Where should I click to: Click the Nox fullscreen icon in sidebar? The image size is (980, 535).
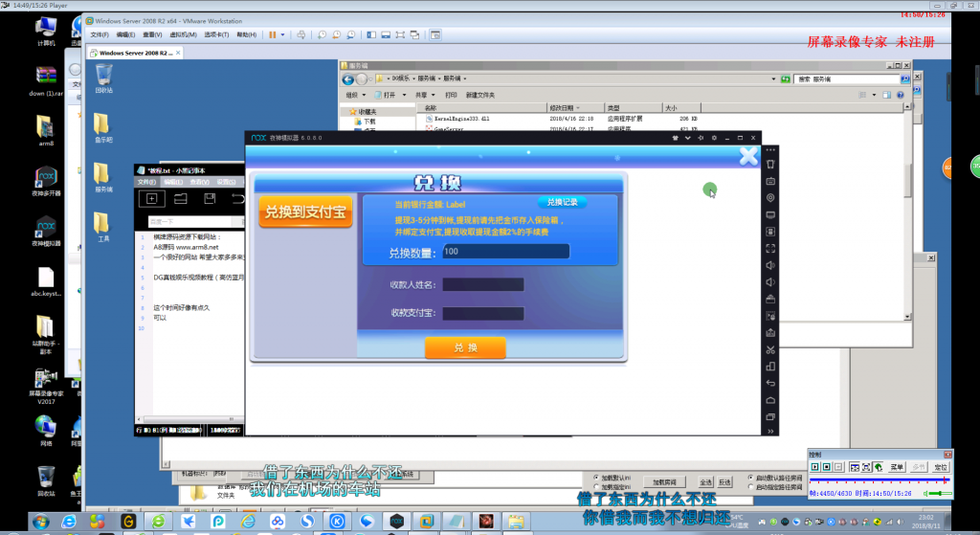(x=770, y=248)
